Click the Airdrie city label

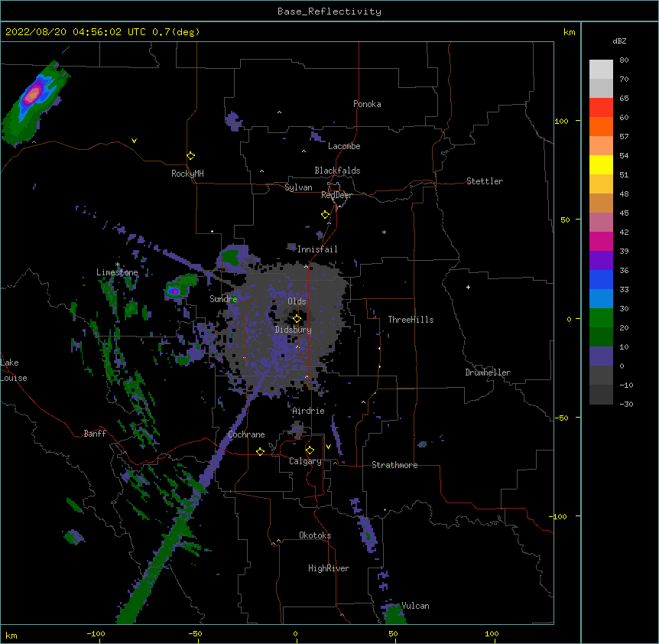pos(308,411)
